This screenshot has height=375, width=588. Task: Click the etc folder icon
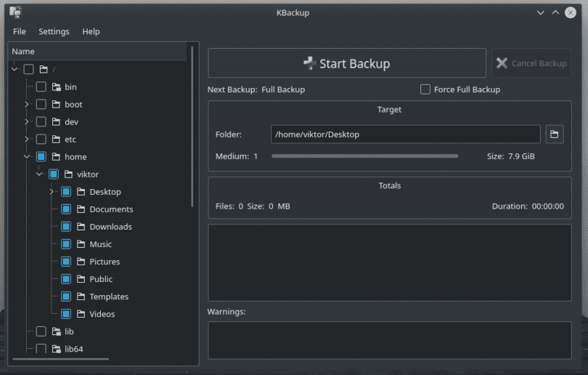pos(56,140)
